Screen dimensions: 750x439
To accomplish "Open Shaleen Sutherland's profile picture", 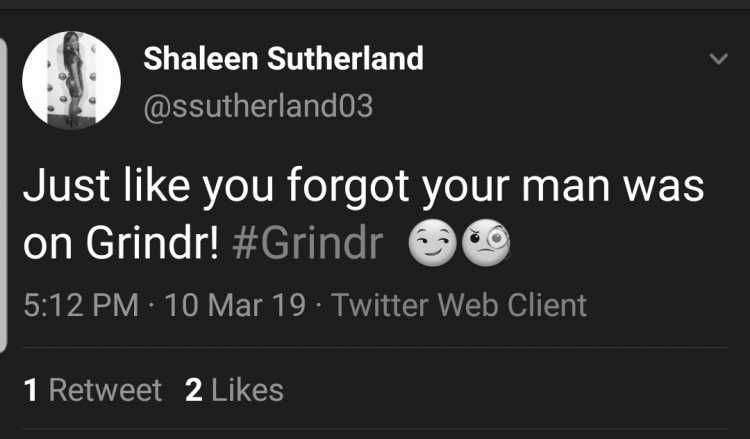I will [71, 80].
